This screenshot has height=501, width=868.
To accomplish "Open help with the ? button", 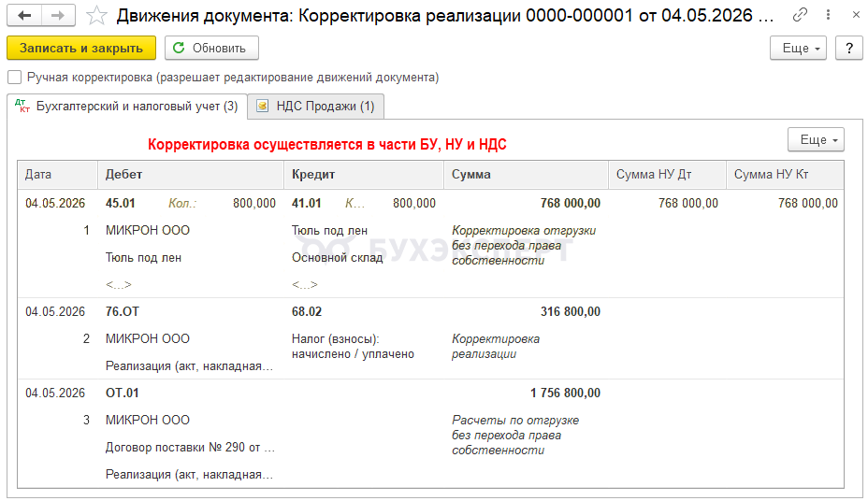I will (848, 49).
